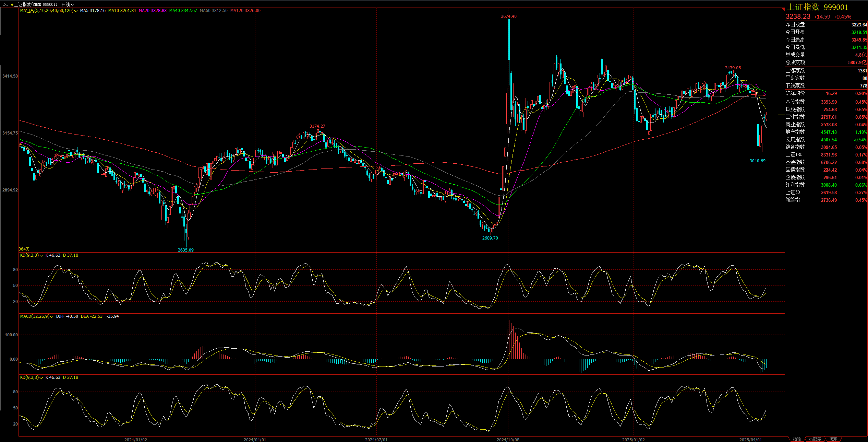Click the 2024/10/08 date on time axis
Screen dimensions: 868x442
(508, 440)
